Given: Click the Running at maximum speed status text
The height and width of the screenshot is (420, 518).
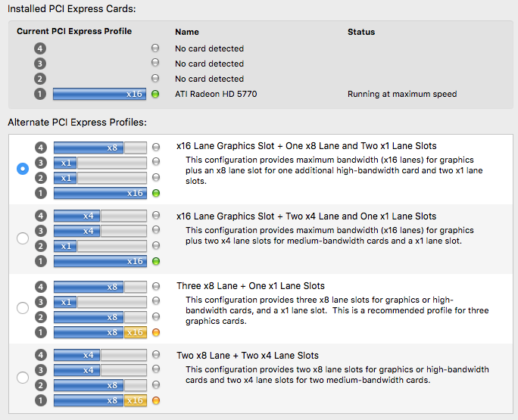Looking at the screenshot, I should (x=402, y=95).
